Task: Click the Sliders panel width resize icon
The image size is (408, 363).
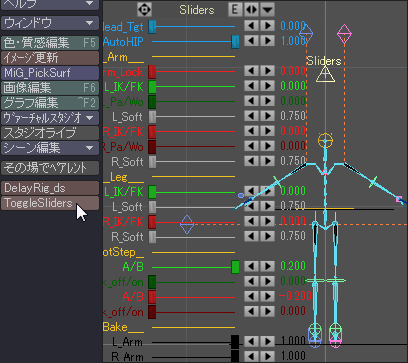Action: pos(251,10)
